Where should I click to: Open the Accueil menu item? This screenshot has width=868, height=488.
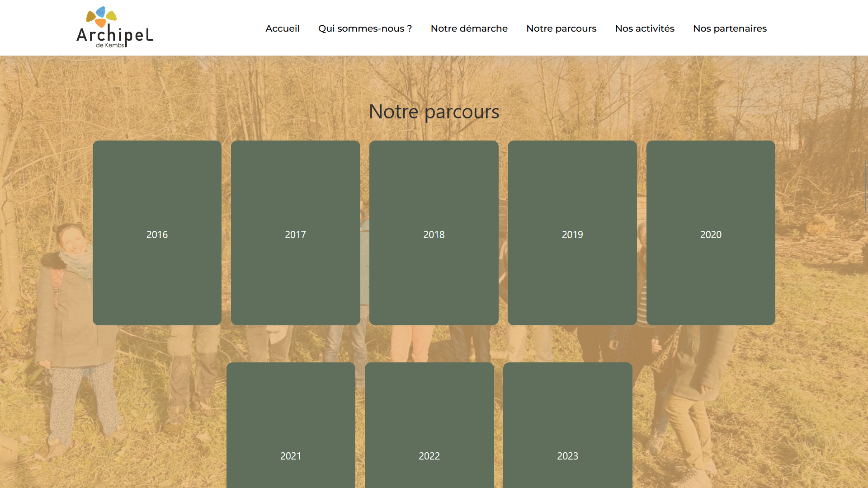[282, 28]
